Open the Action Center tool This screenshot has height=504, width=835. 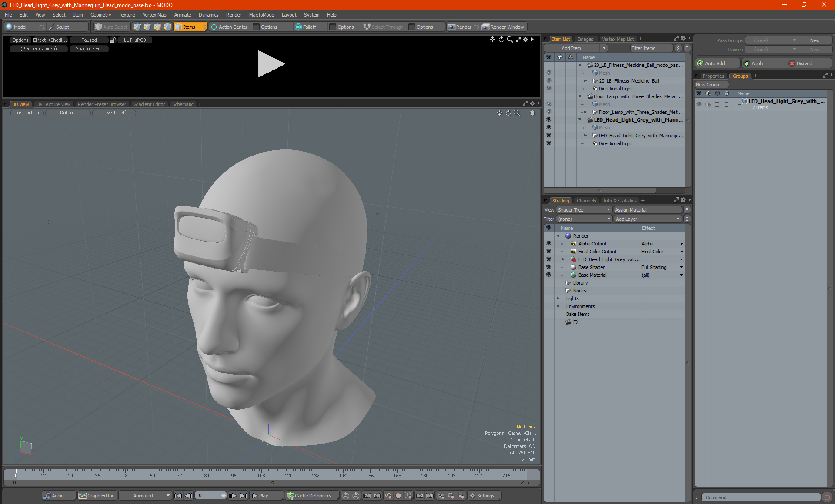[229, 27]
